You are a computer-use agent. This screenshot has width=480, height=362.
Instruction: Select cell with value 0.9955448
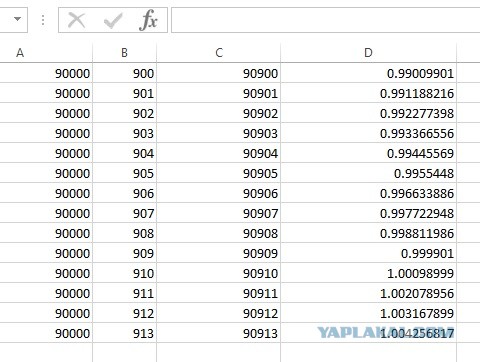click(x=369, y=173)
